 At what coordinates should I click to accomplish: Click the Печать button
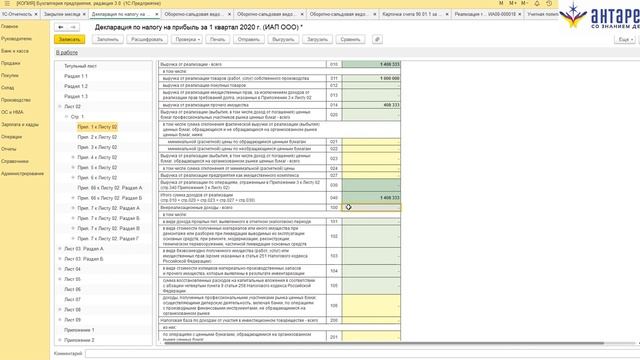218,40
